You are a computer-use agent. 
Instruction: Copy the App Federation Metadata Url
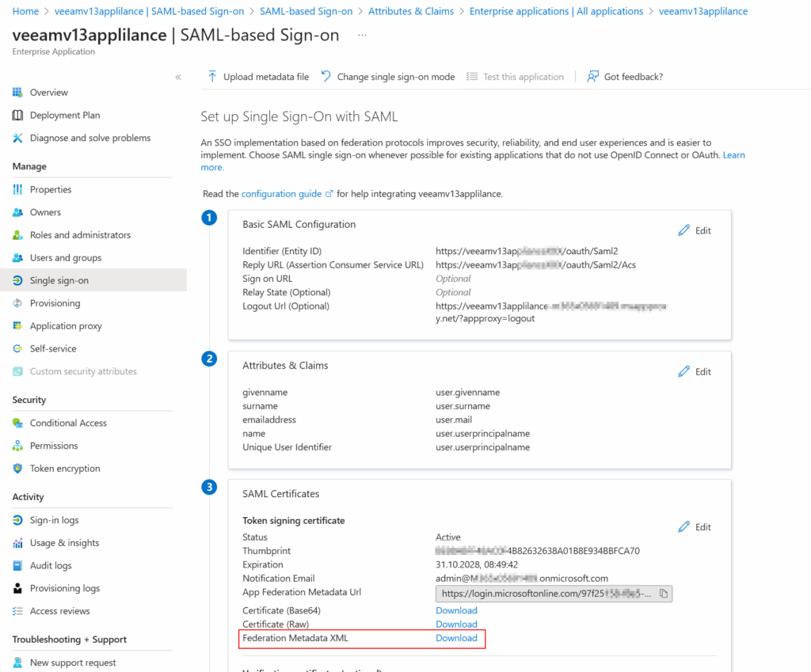pos(664,594)
